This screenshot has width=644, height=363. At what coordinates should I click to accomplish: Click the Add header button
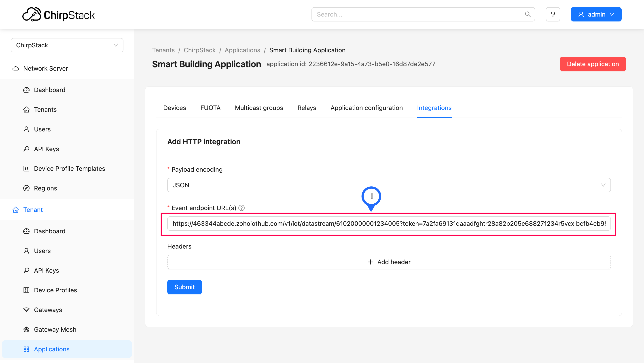pyautogui.click(x=389, y=262)
